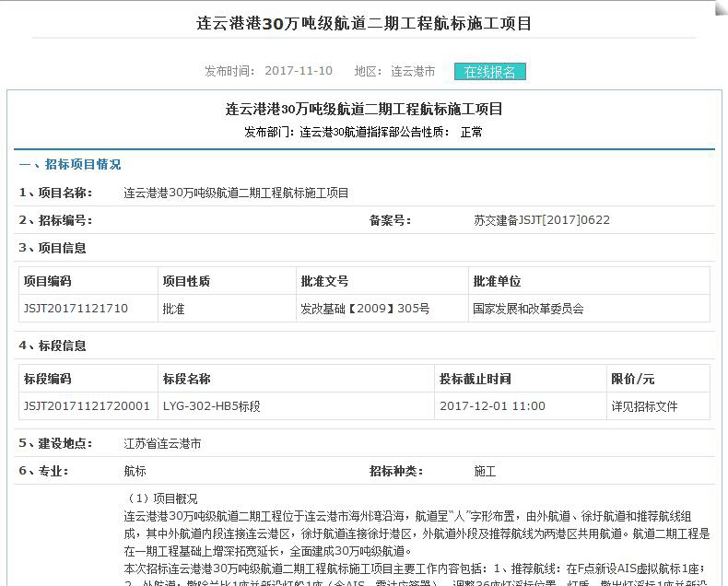Click section code JSJT20171121720001 cell
Viewport: 728px width, 586px height.
87,406
